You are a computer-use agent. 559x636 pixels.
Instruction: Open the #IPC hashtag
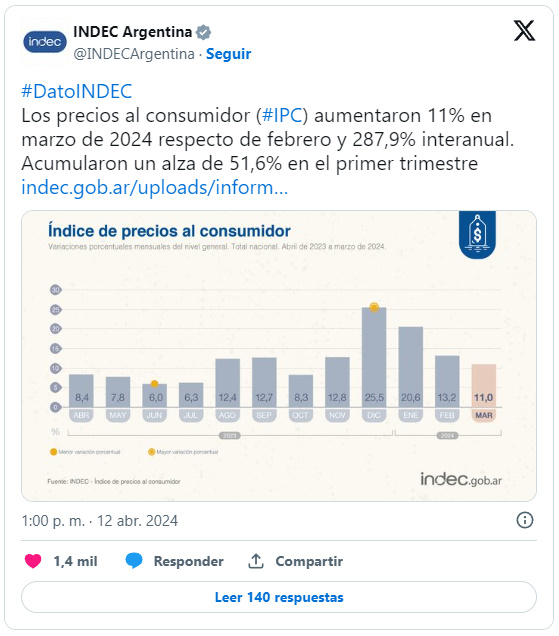click(282, 115)
